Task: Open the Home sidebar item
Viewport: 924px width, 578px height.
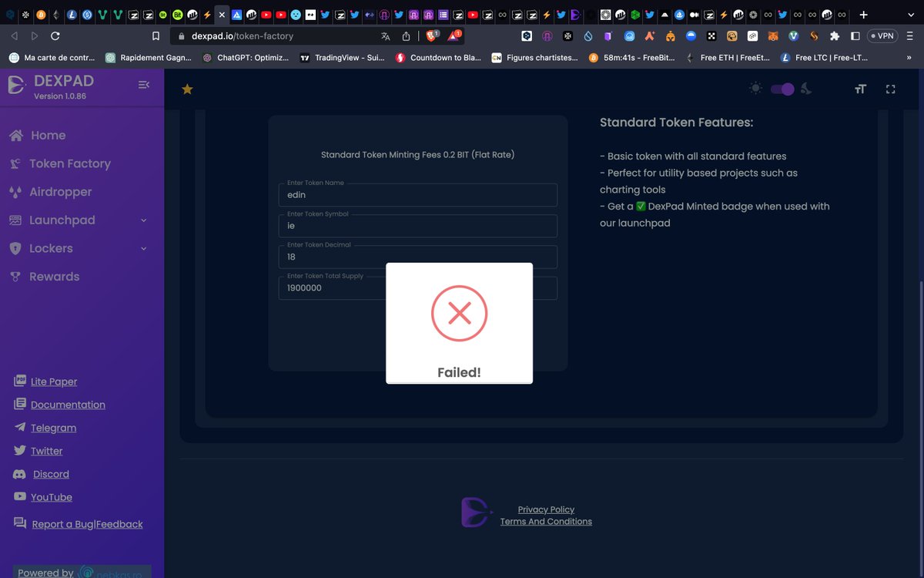Action: point(48,135)
